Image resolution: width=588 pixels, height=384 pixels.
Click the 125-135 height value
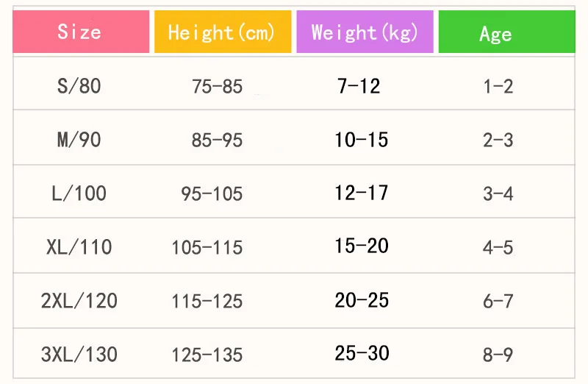point(207,355)
